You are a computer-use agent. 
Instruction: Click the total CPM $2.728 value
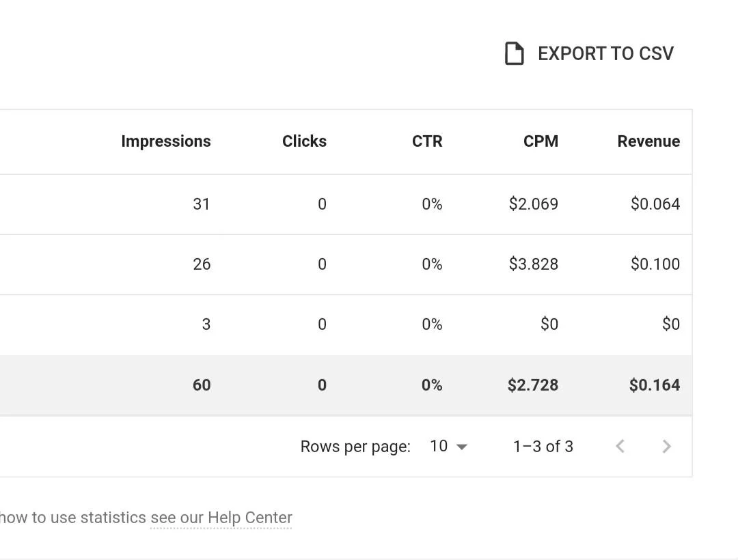tap(533, 385)
